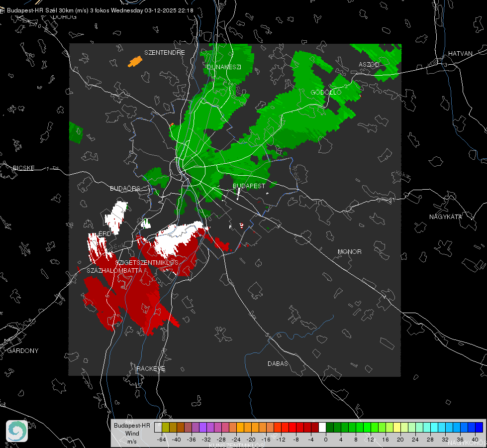Click the 'Budapest-HR Wind m/s' legend caption

[132, 434]
